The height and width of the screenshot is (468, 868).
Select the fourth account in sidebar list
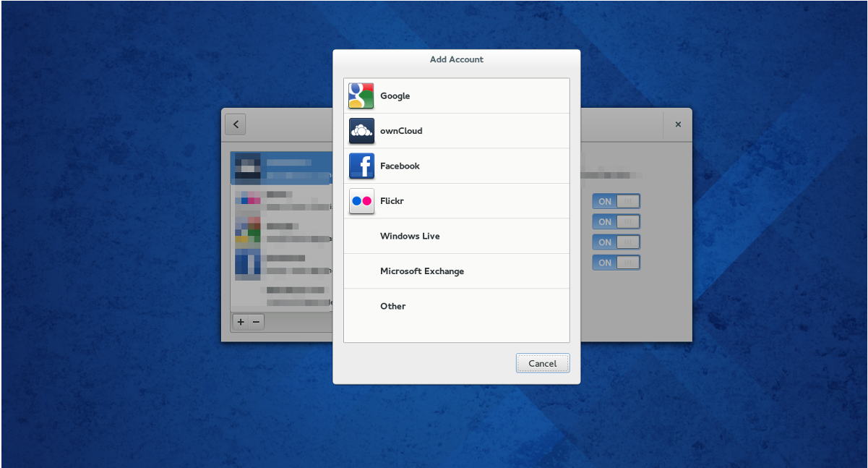(x=282, y=264)
